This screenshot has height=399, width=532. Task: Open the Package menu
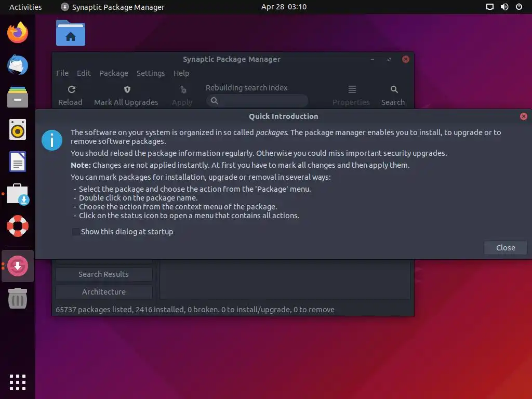coord(114,73)
